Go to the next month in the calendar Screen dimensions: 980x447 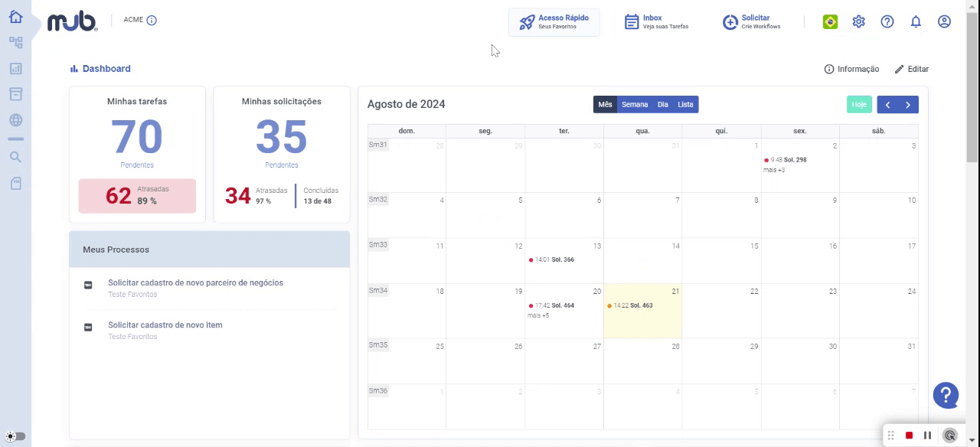[x=908, y=105]
